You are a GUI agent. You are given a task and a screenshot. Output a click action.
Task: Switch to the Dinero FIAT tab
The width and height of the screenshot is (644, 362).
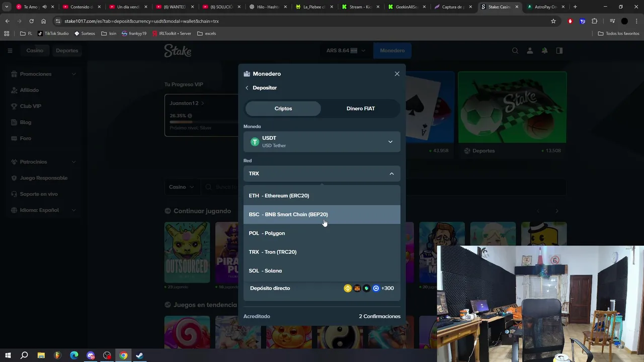(360, 109)
